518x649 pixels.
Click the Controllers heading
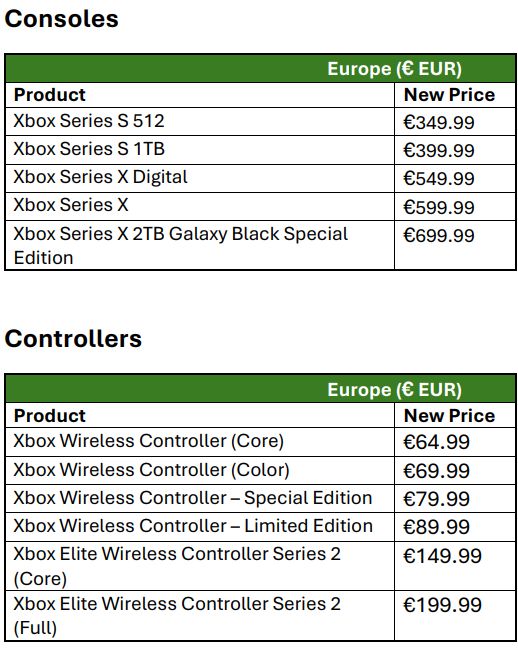tap(73, 339)
